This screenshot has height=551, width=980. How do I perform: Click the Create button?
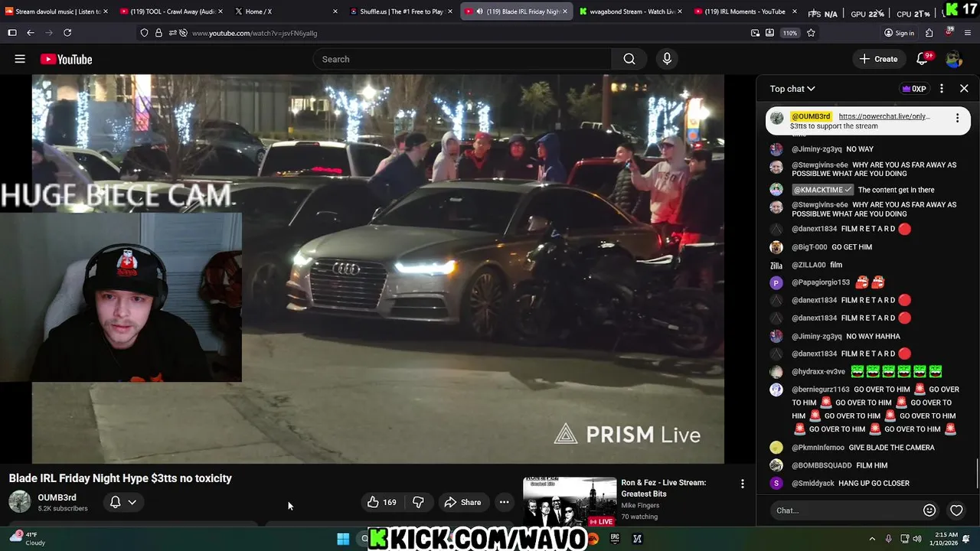pos(878,59)
